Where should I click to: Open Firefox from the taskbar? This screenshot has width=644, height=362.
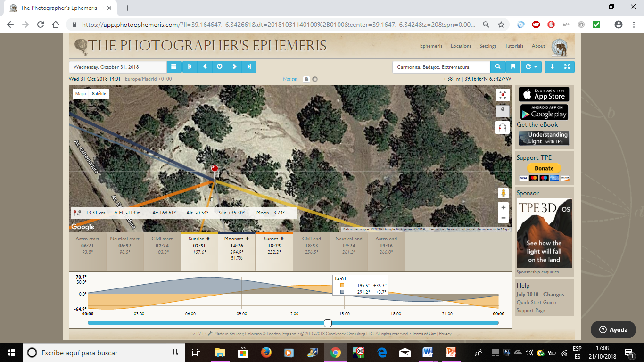coord(266,353)
